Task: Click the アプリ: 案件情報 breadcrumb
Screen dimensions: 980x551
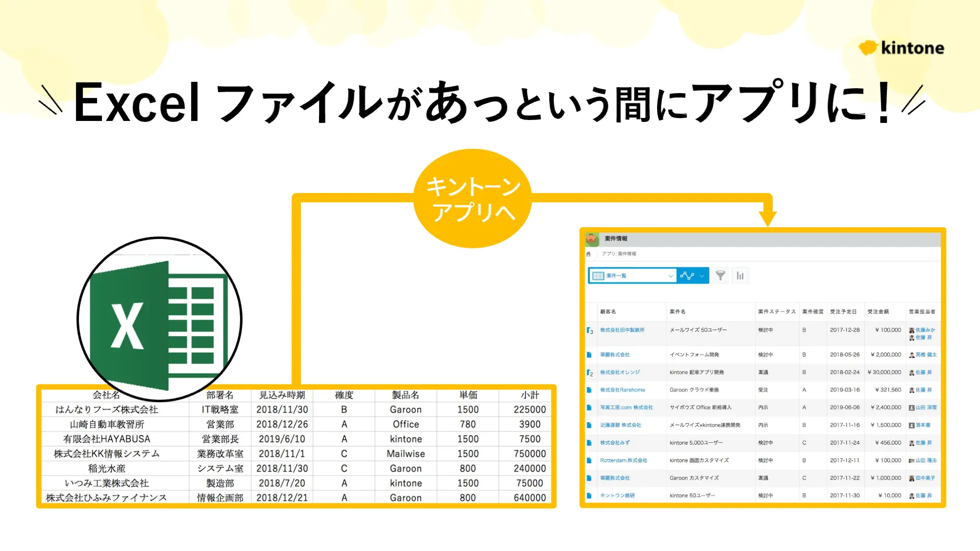Action: pos(619,254)
